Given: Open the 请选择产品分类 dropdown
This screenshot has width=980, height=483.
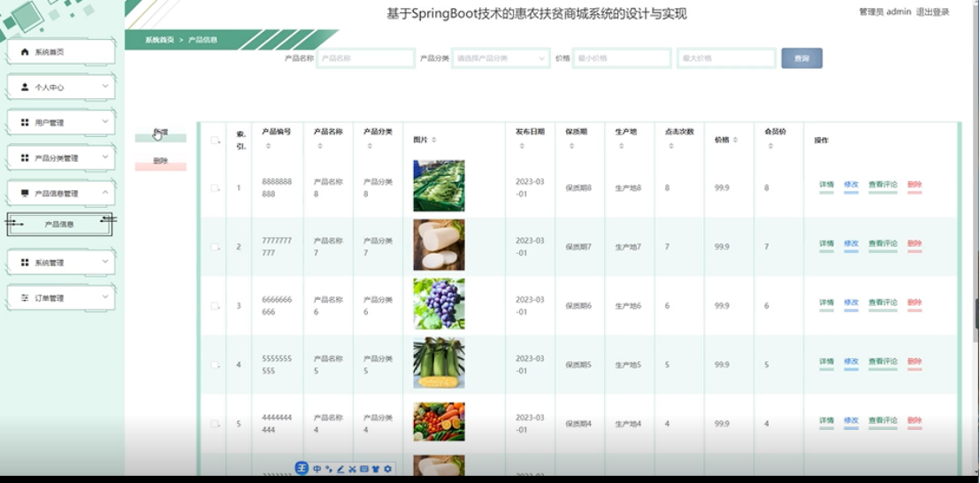Looking at the screenshot, I should click(501, 58).
